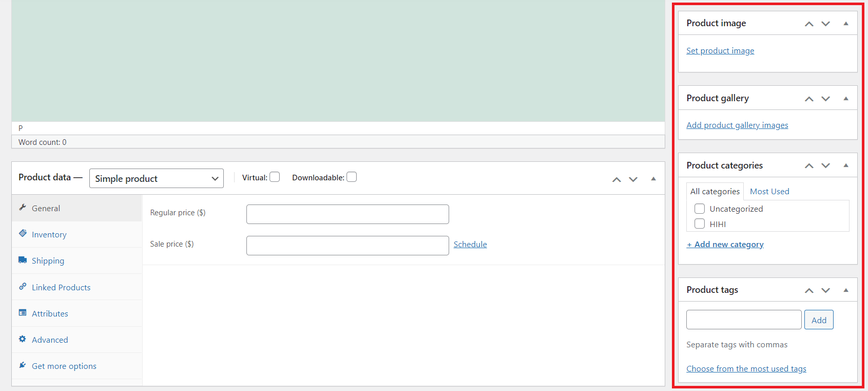Screen dimensions: 868x391
Task: Enable the Downloadable checkbox
Action: [352, 177]
